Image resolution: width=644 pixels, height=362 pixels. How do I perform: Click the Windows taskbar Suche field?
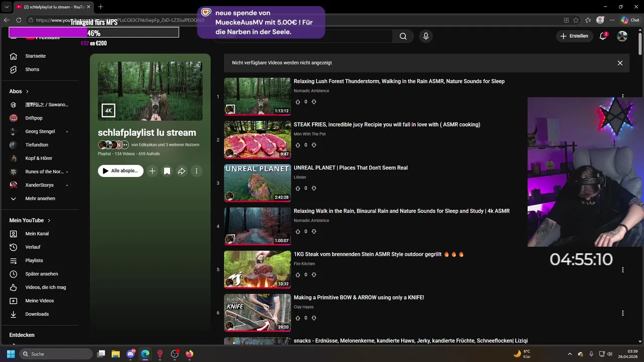point(56,354)
